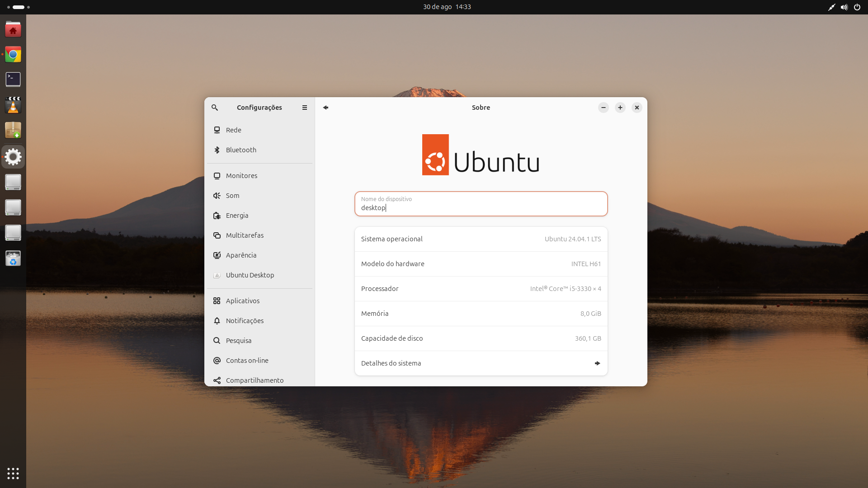
Task: Click the Detalhes do sistema arrow
Action: (x=597, y=363)
